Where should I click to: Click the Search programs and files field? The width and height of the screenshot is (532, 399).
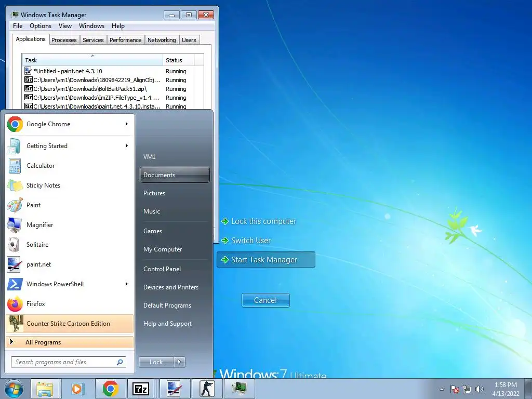[x=68, y=362]
